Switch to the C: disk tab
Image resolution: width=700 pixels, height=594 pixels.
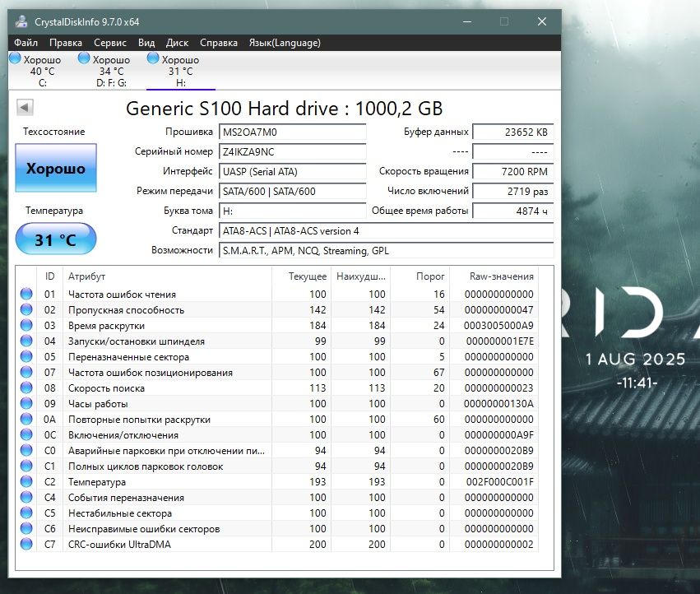pos(43,71)
